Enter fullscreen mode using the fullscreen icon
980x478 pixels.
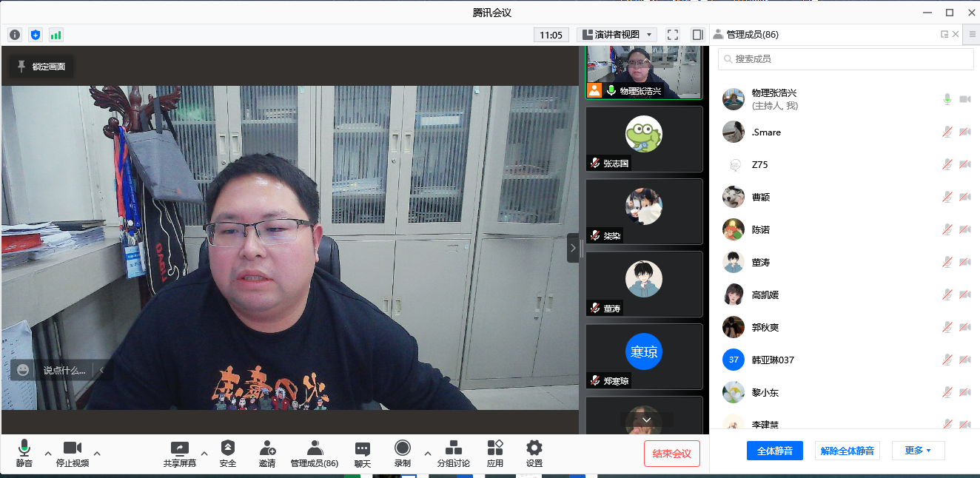click(x=673, y=35)
